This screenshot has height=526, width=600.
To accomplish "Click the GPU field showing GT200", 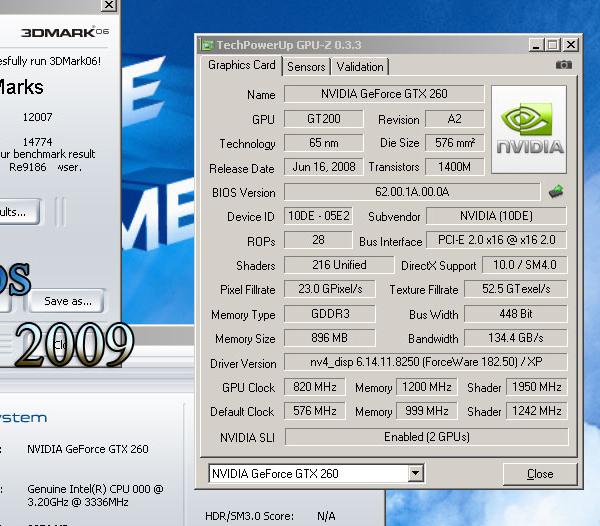I will [x=323, y=119].
